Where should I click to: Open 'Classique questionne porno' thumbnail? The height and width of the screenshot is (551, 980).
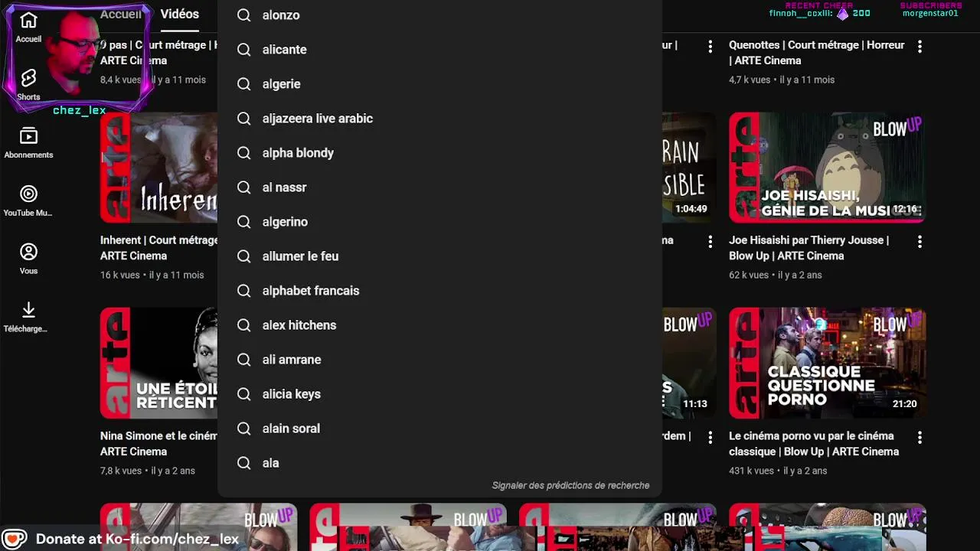pyautogui.click(x=827, y=364)
